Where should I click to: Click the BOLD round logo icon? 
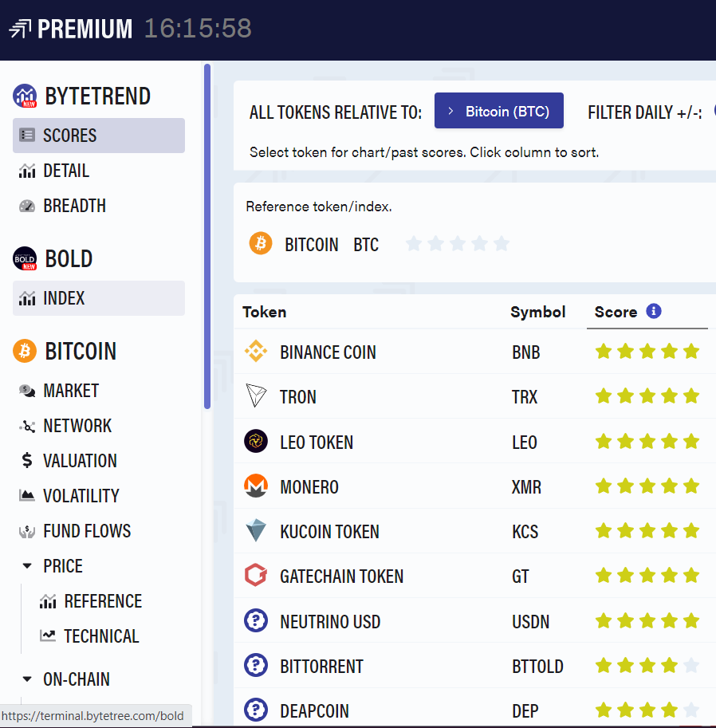tap(25, 258)
